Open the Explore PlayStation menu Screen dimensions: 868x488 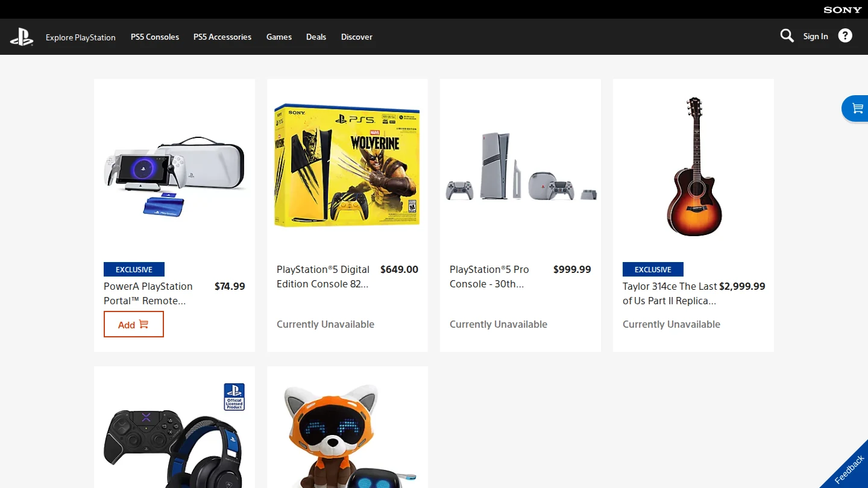(81, 37)
